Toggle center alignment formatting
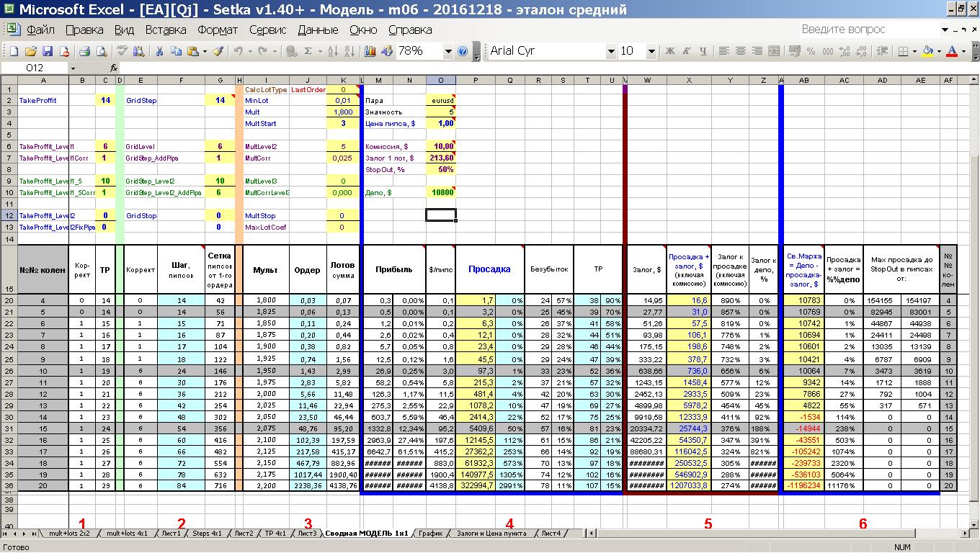Viewport: 980px width, 553px height. coord(741,51)
